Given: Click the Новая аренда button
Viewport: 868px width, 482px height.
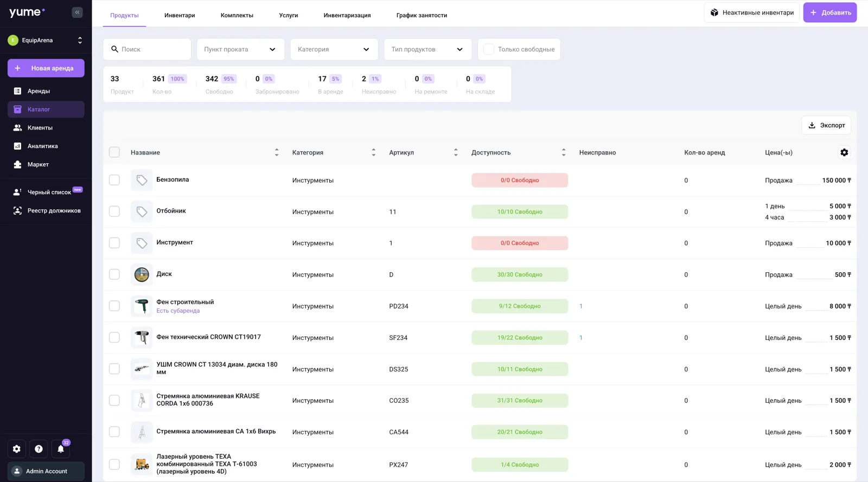Looking at the screenshot, I should [46, 68].
